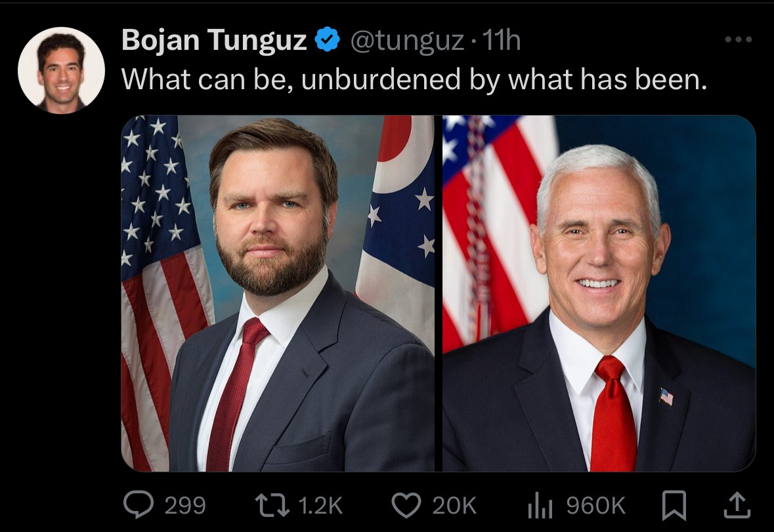Click the blue verified checkmark badge

(328, 40)
